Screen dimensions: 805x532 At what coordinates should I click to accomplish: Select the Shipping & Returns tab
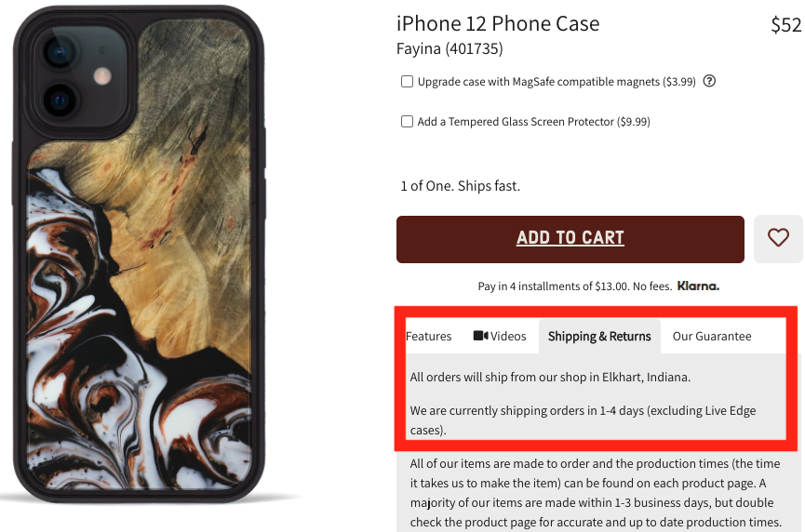[599, 336]
